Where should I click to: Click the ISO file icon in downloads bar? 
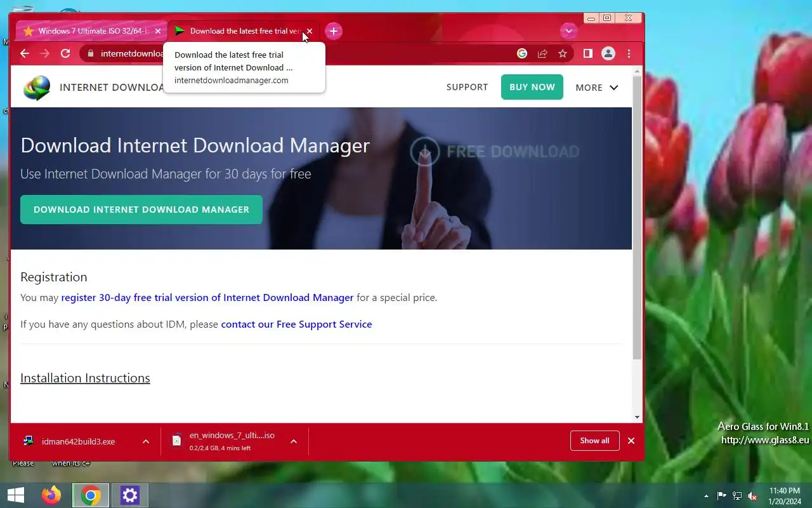tap(177, 441)
